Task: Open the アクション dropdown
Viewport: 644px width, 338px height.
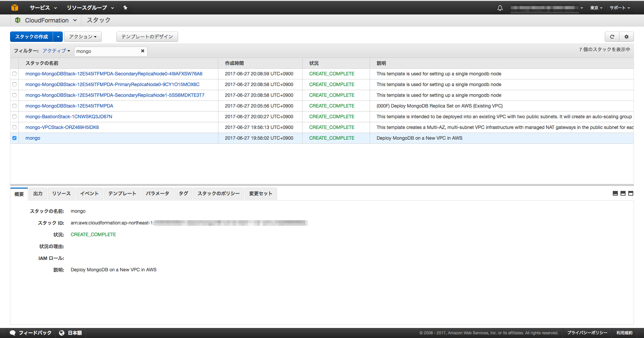Action: [x=83, y=37]
